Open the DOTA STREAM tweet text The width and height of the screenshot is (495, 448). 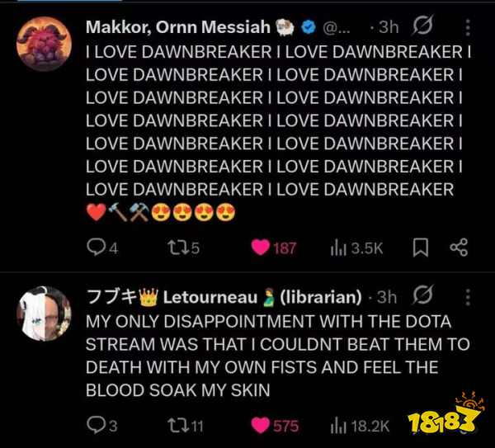click(x=278, y=356)
